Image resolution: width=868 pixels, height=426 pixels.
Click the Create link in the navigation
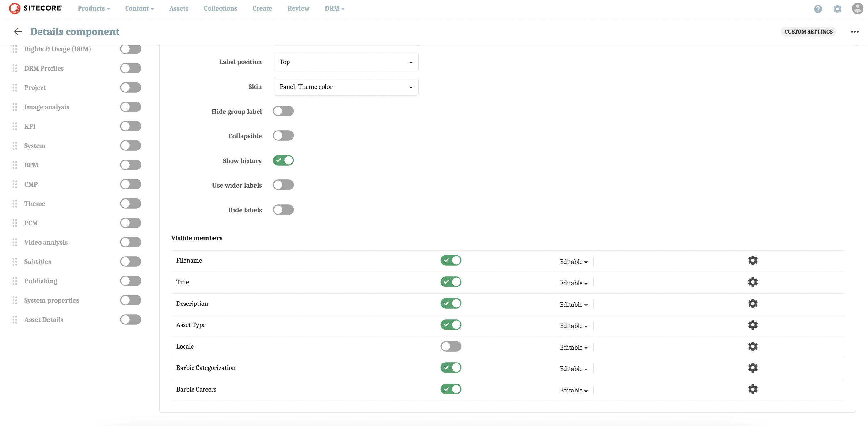tap(262, 8)
